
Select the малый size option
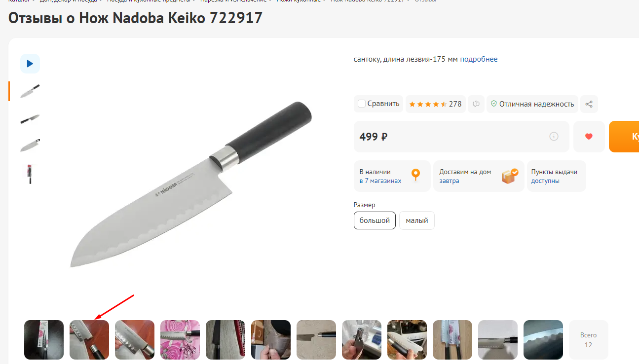417,220
